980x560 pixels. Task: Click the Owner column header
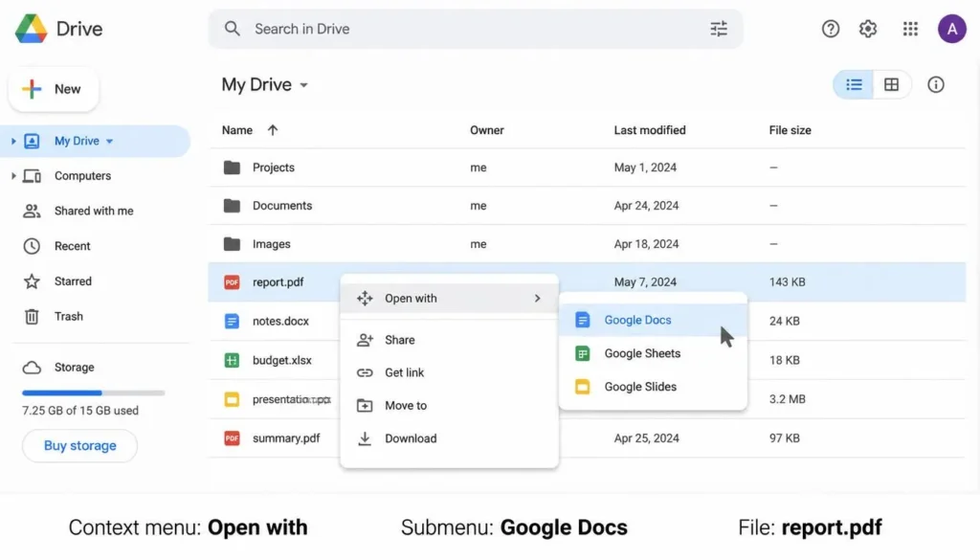(487, 130)
